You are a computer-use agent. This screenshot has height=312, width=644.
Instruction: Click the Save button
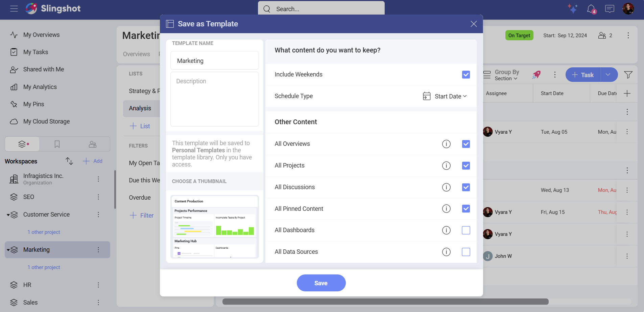coord(321,283)
